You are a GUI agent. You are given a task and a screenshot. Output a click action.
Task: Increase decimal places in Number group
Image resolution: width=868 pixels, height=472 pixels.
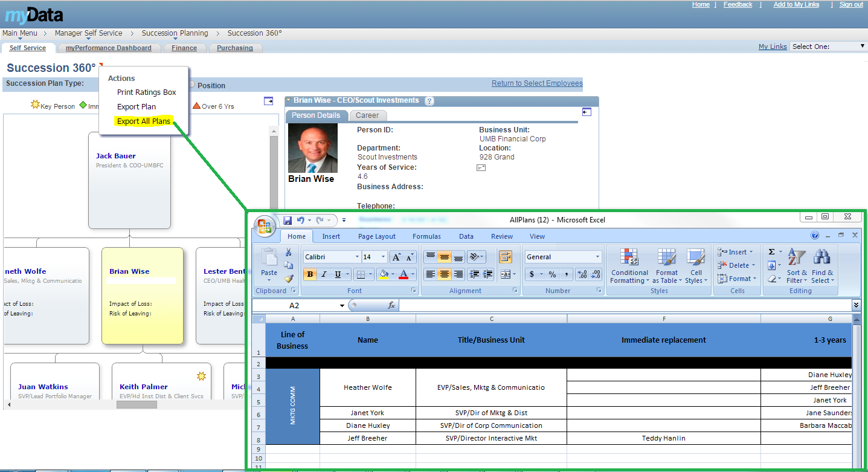click(582, 274)
